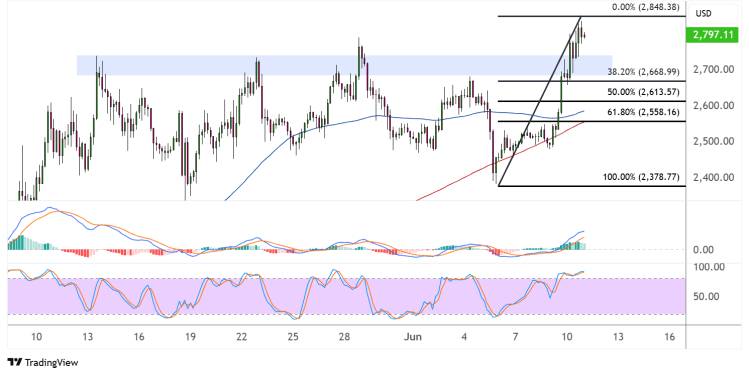
Task: Click the 19 date label on time axis
Action: (190, 337)
